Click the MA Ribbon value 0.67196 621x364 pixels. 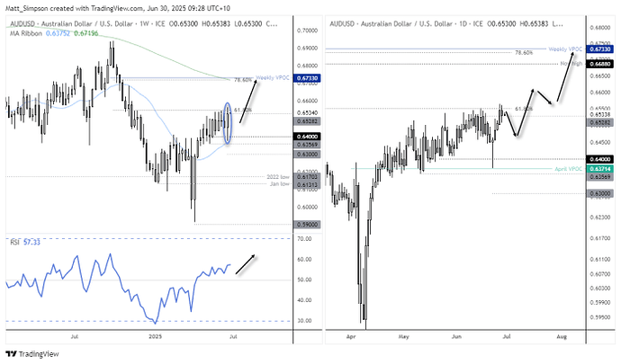85,33
